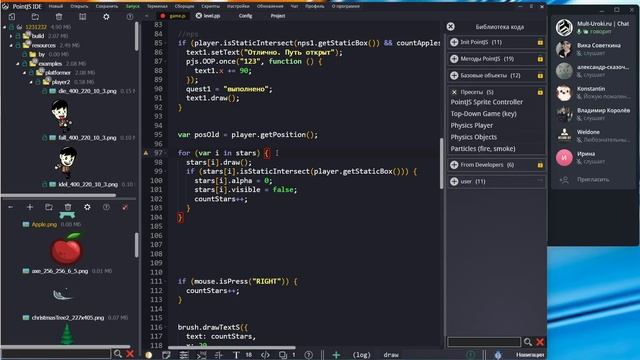Click the Apple.png apple thumbnail
640x360 pixels.
pos(66,248)
